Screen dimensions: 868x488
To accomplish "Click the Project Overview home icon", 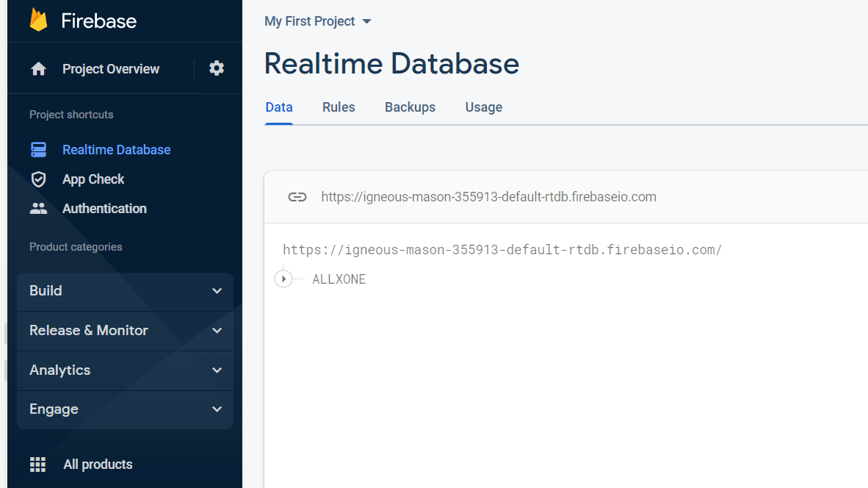I will (x=37, y=68).
